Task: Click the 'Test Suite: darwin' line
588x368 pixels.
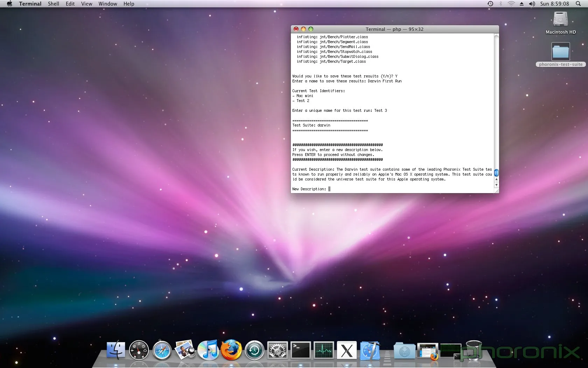Action: tap(311, 125)
